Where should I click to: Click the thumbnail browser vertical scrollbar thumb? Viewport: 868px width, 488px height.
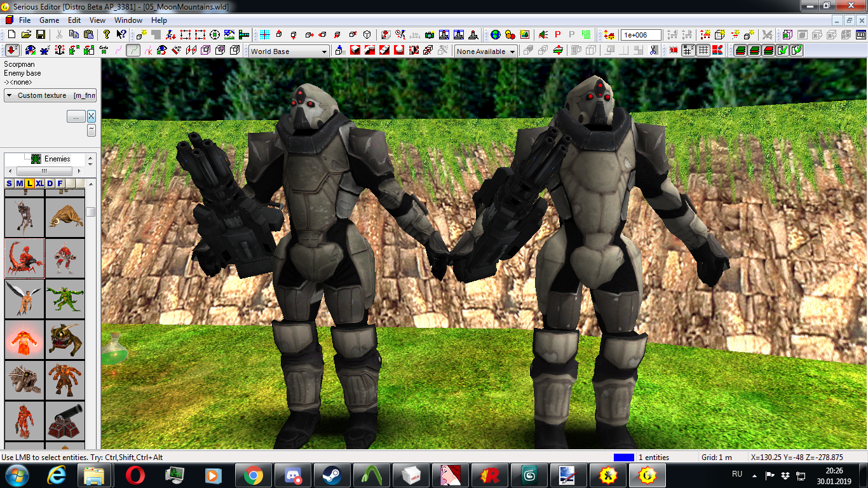click(x=91, y=212)
